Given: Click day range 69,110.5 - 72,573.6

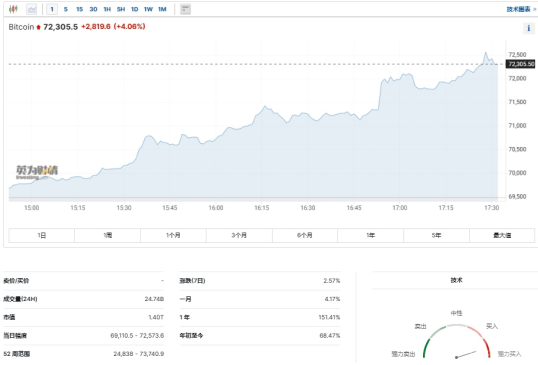Looking at the screenshot, I should (x=137, y=335).
